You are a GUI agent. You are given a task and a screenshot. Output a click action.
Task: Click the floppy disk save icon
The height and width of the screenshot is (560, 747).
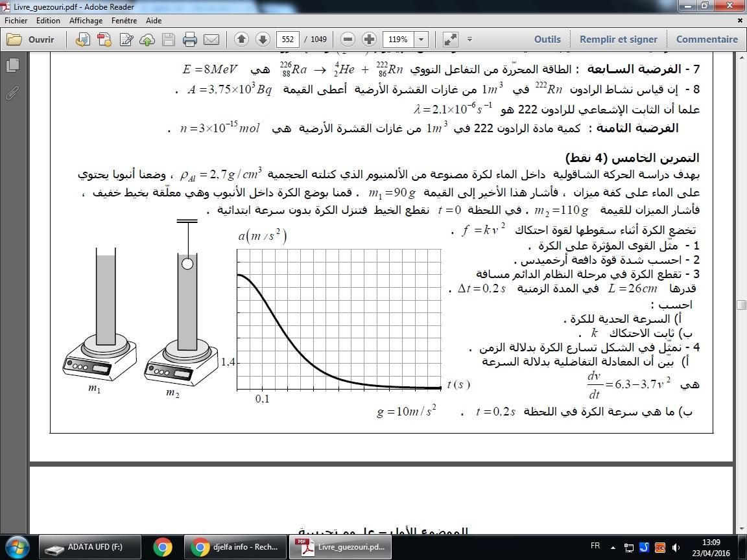click(x=169, y=40)
